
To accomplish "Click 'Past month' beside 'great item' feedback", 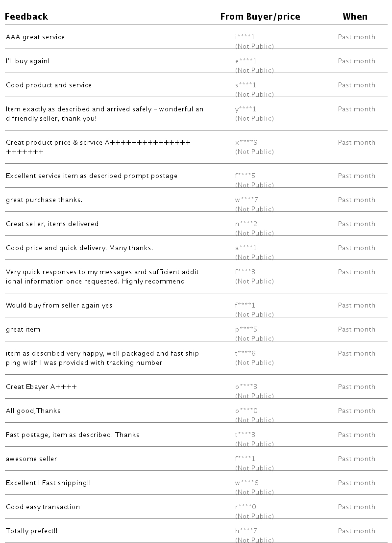I will (356, 330).
